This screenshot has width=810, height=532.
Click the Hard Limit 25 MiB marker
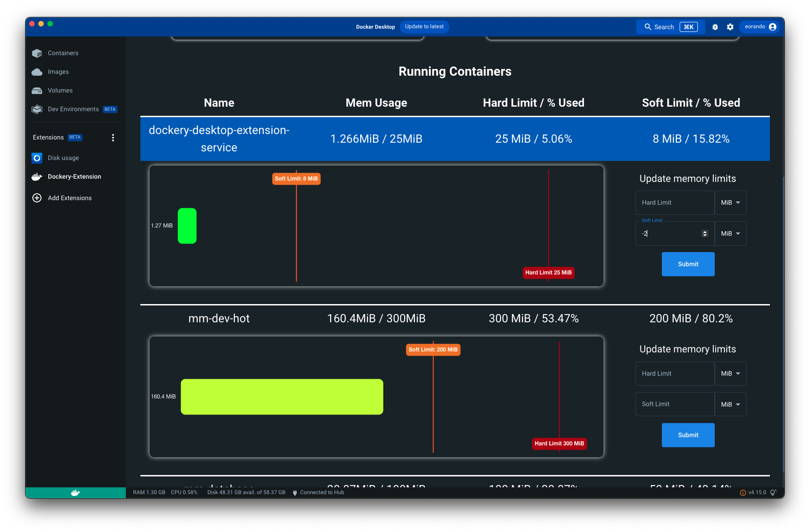(548, 273)
